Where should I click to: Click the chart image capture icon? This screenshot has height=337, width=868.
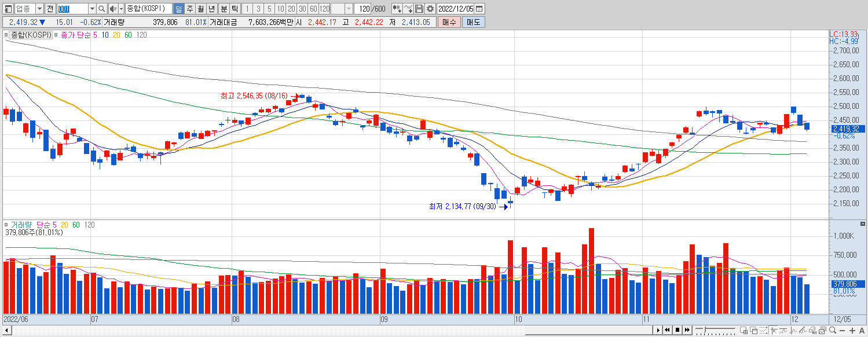pos(823,331)
